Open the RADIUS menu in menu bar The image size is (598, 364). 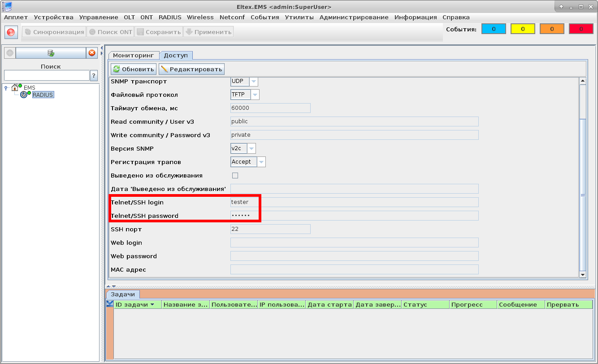170,17
